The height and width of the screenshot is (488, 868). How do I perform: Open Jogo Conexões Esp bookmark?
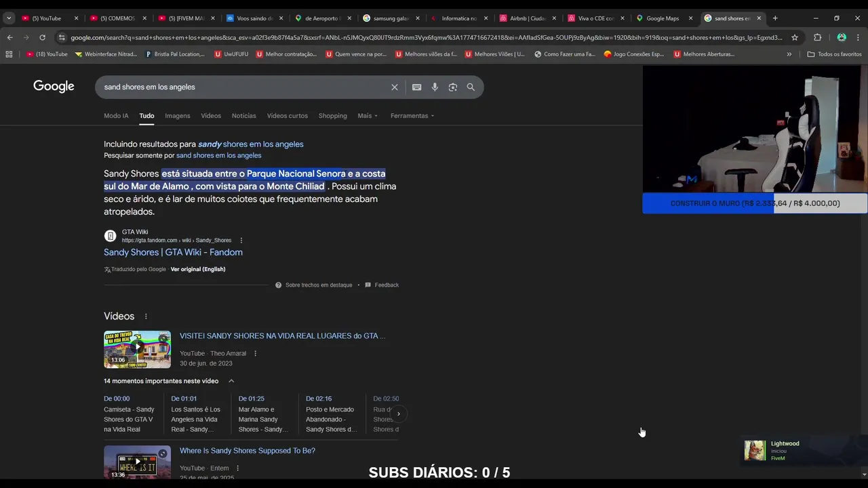pyautogui.click(x=633, y=54)
